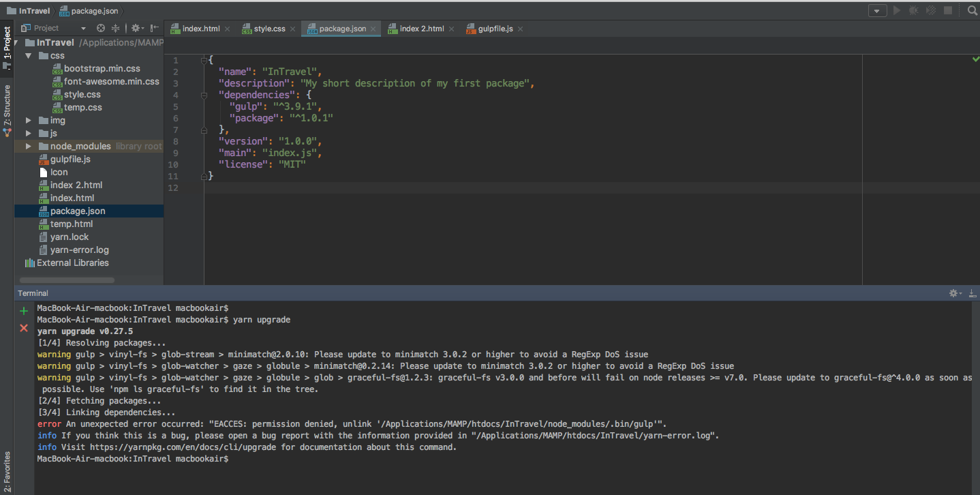This screenshot has width=980, height=495.
Task: Open Search Everywhere magnifier icon
Action: 973,10
